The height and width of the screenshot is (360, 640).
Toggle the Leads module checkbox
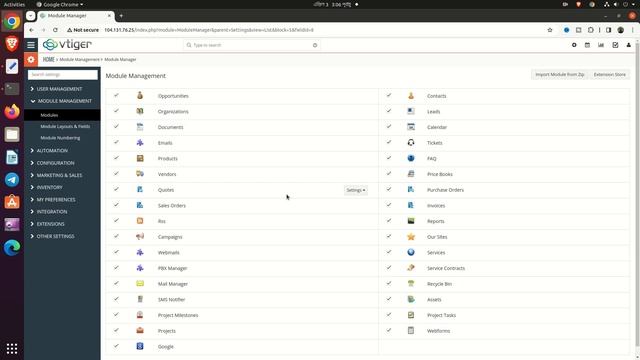tap(389, 111)
